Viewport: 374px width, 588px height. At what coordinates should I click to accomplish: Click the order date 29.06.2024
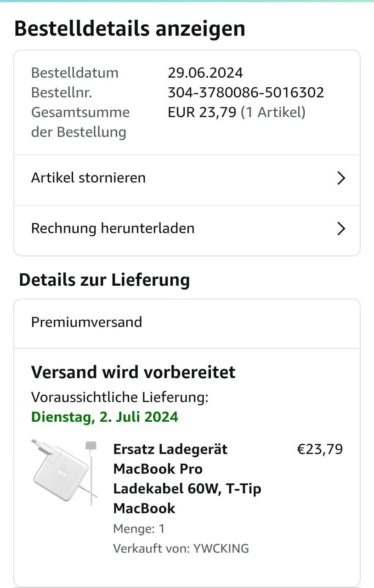tap(205, 73)
